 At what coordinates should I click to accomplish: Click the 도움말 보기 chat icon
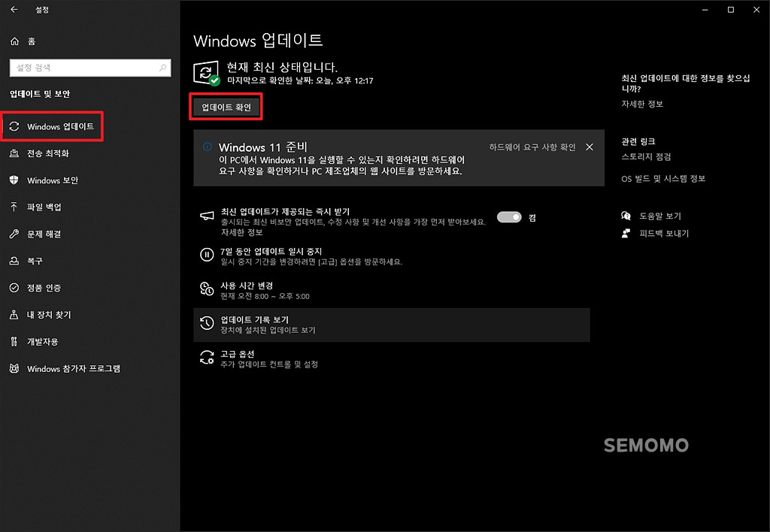pyautogui.click(x=626, y=216)
